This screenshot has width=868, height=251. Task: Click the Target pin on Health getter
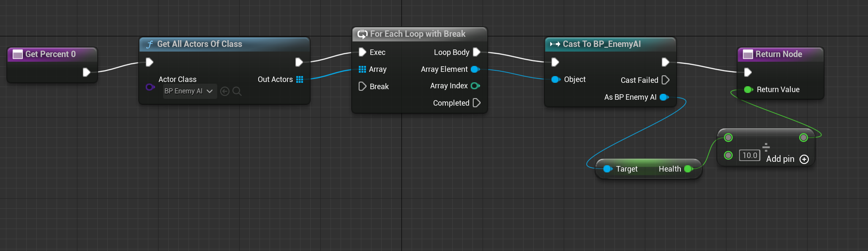coord(608,169)
